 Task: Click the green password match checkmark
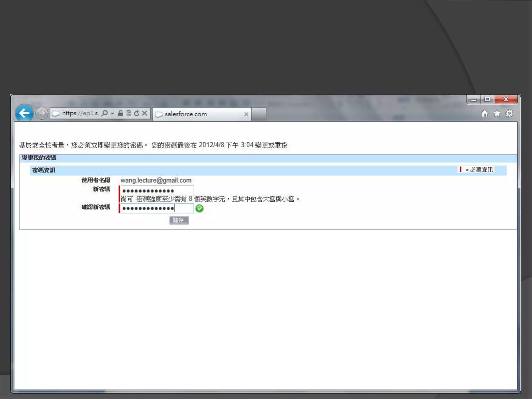point(199,208)
